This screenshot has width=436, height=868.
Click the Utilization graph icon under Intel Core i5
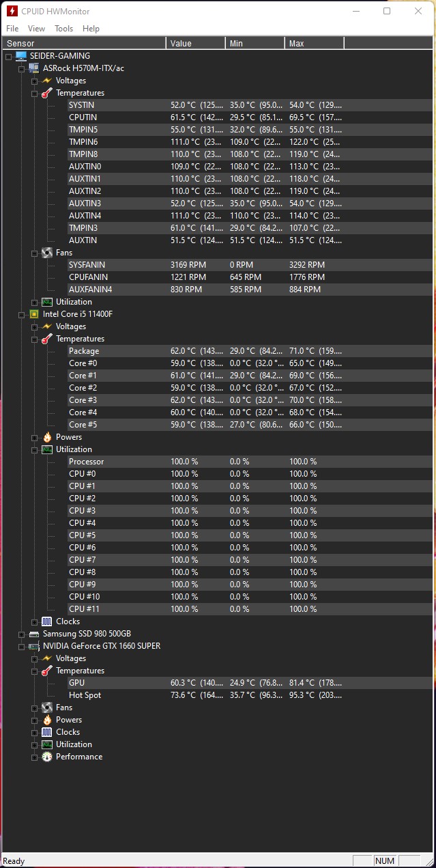46,449
